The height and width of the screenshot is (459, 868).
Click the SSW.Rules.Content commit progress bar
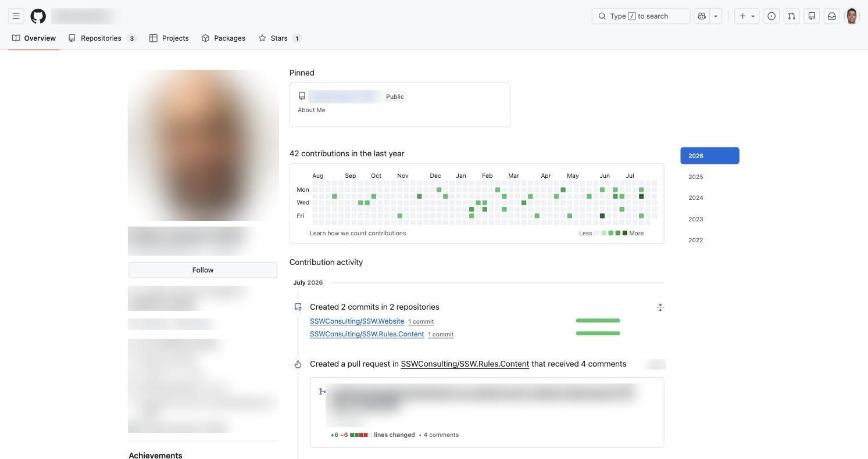tap(598, 334)
